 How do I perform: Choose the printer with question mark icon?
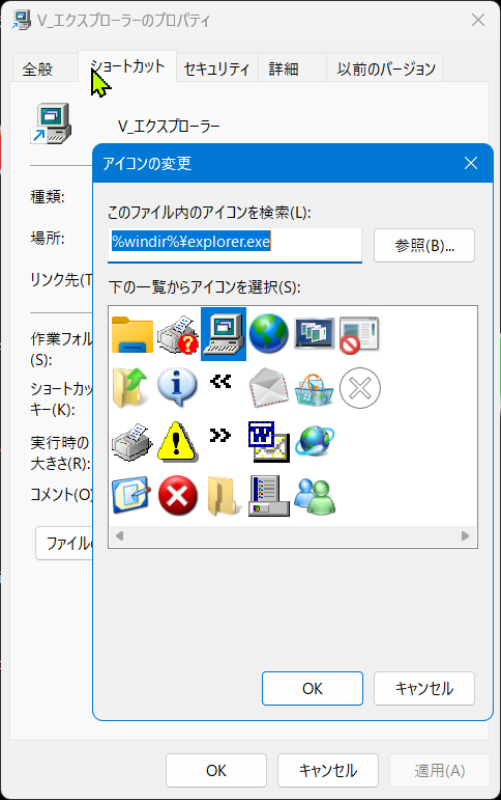tap(178, 334)
